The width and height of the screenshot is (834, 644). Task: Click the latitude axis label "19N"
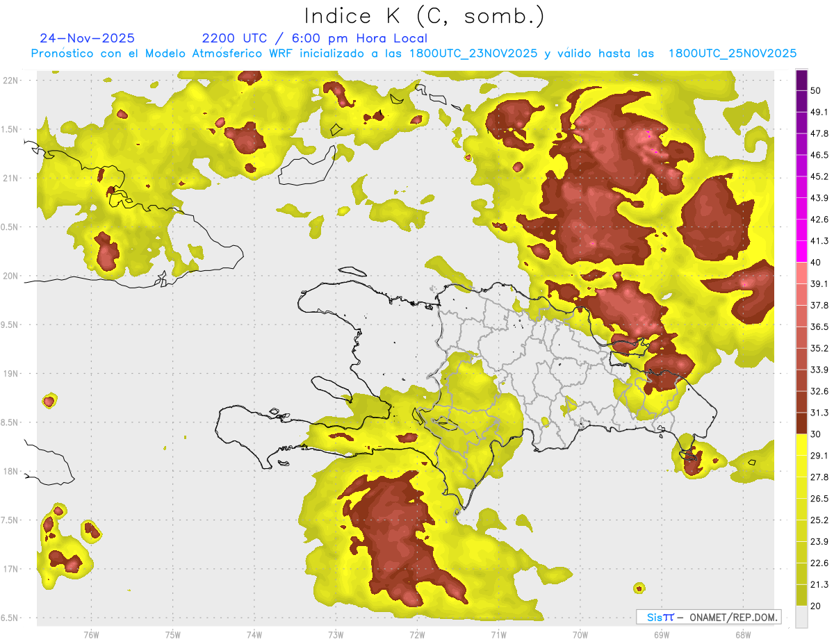click(12, 373)
